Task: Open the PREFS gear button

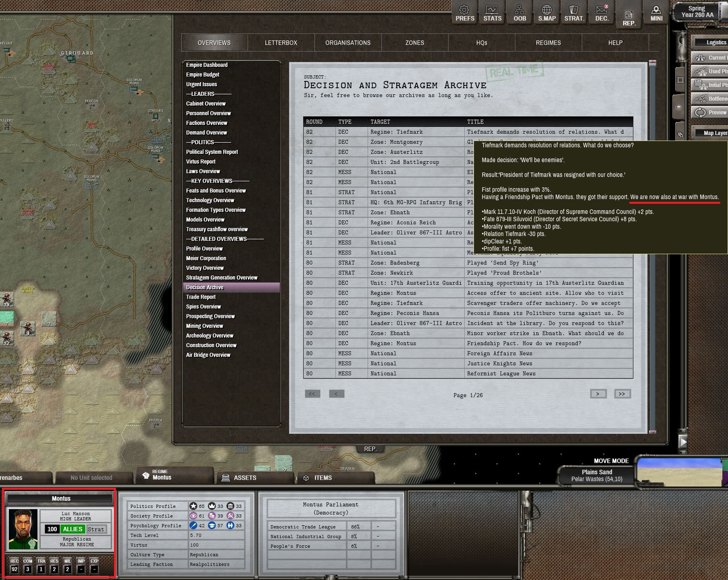Action: pos(465,13)
